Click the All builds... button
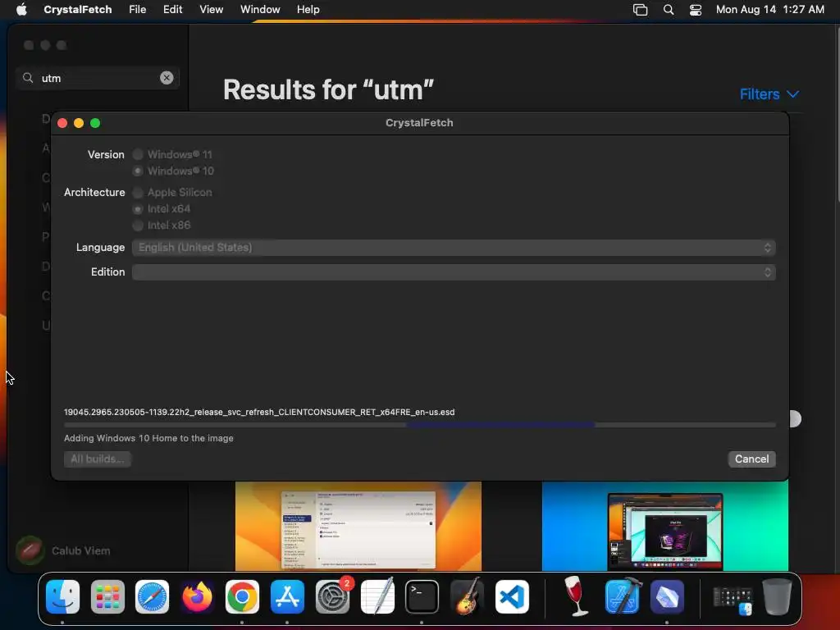 pyautogui.click(x=97, y=459)
